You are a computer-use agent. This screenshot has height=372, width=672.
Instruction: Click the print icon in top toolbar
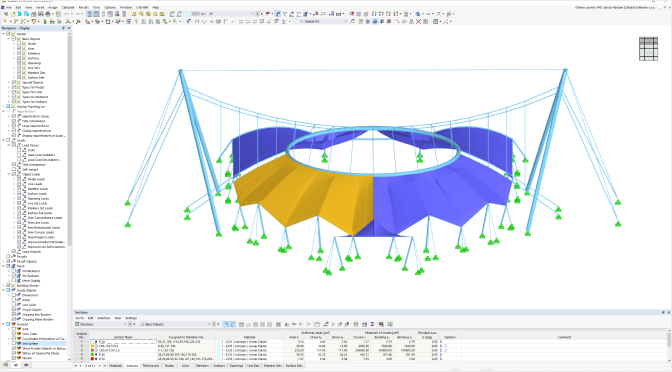tap(48, 14)
